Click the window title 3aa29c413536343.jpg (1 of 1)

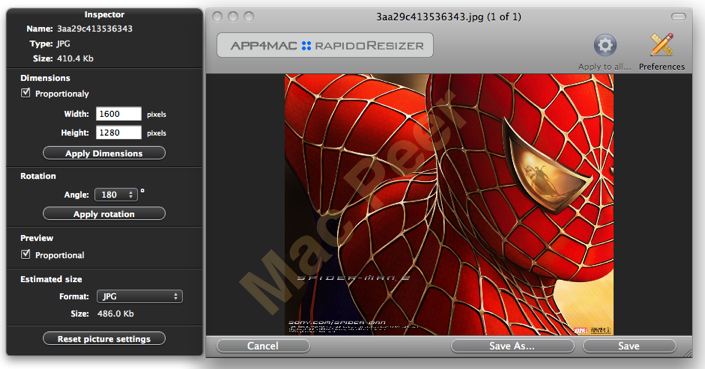[449, 17]
